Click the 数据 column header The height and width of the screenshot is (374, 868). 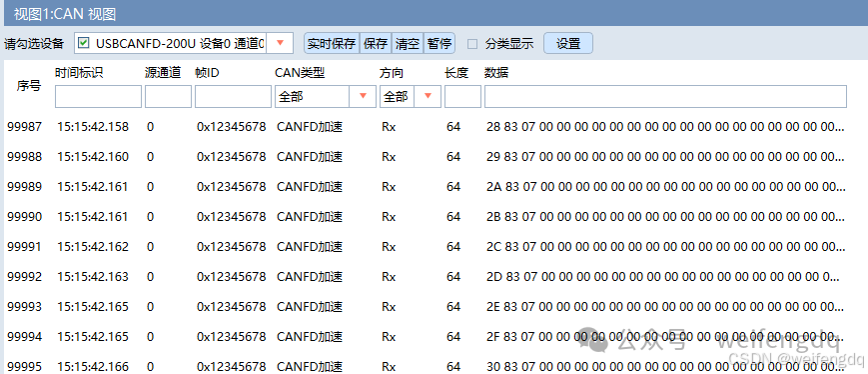coord(496,73)
